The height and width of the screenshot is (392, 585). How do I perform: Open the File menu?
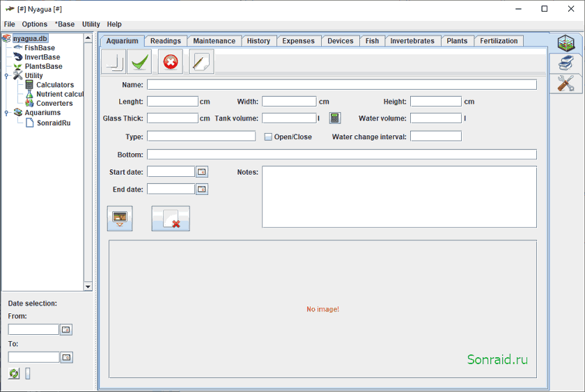click(x=9, y=24)
